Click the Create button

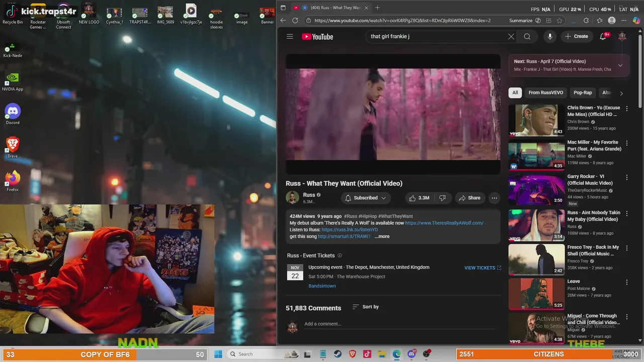coord(576,36)
